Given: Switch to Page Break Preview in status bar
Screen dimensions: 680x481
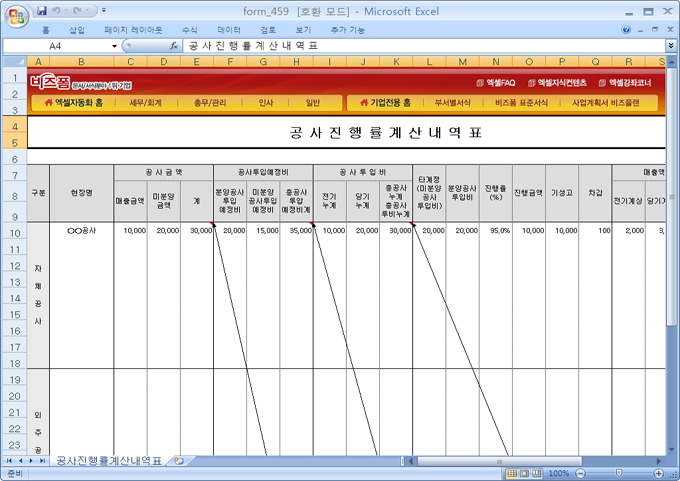Looking at the screenshot, I should pos(537,473).
